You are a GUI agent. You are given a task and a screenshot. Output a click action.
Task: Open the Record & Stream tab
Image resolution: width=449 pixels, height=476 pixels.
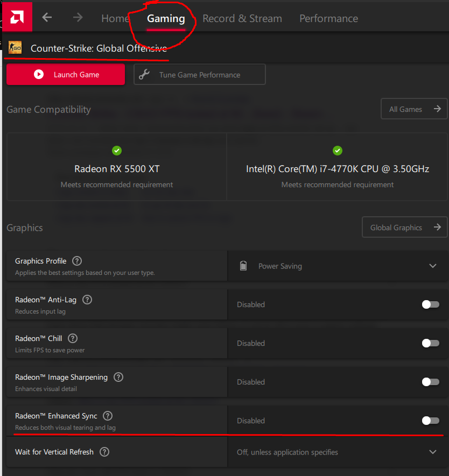[x=242, y=18]
